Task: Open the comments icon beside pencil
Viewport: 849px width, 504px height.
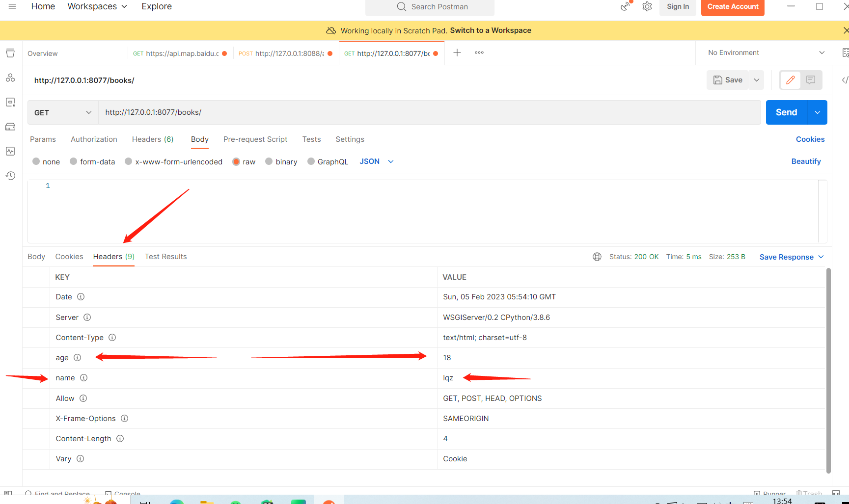Action: click(811, 80)
